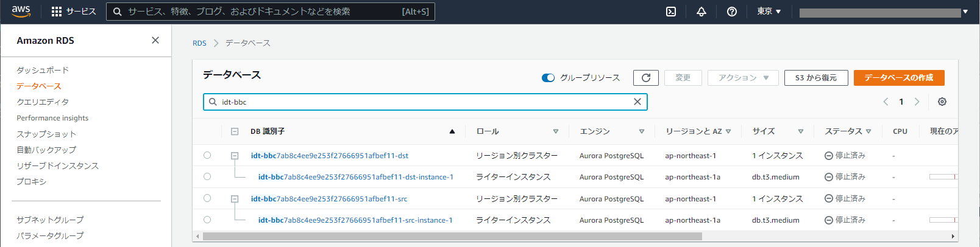Open Parameter groups in sidebar

click(50, 235)
